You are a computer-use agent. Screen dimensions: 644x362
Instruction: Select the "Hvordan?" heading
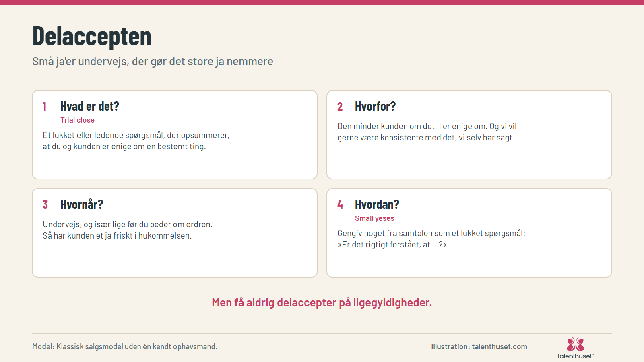click(377, 204)
